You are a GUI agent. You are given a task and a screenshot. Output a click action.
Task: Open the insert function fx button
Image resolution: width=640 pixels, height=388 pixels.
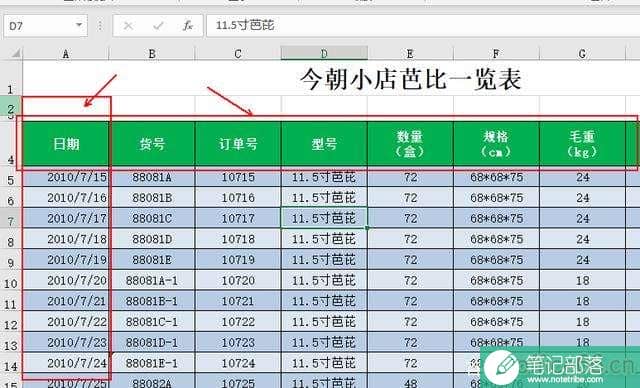click(187, 26)
